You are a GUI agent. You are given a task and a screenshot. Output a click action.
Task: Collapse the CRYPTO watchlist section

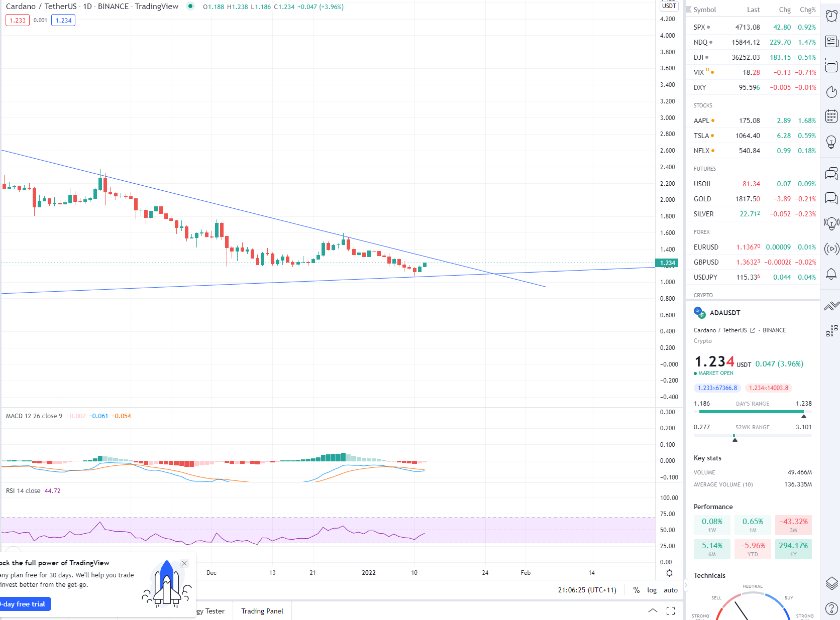(703, 295)
